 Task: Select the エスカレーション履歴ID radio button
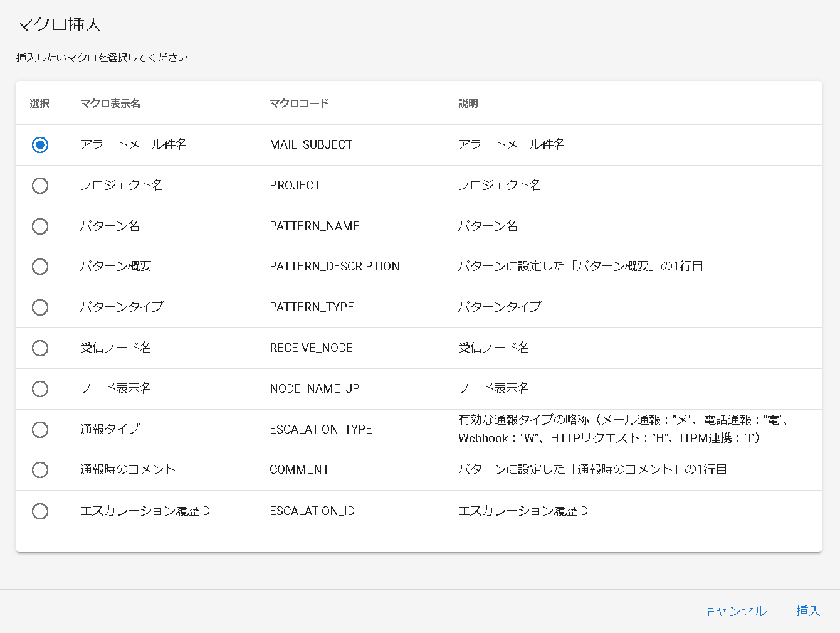[x=40, y=511]
